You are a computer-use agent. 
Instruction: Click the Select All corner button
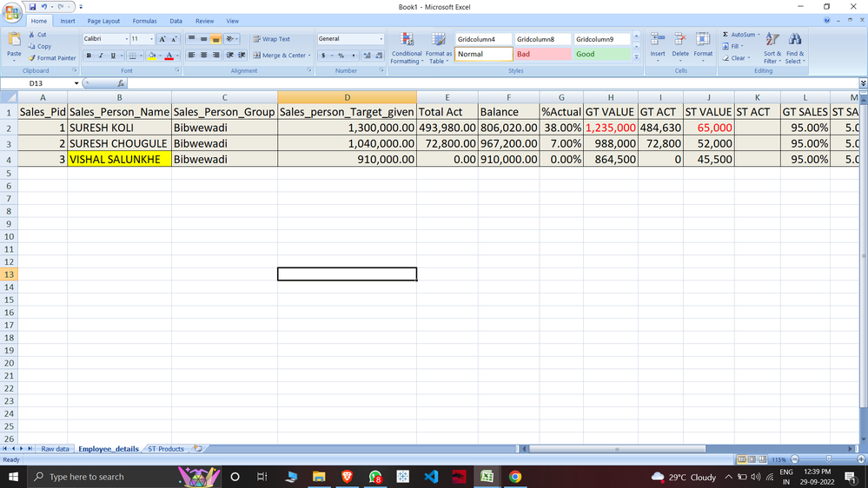(9, 97)
